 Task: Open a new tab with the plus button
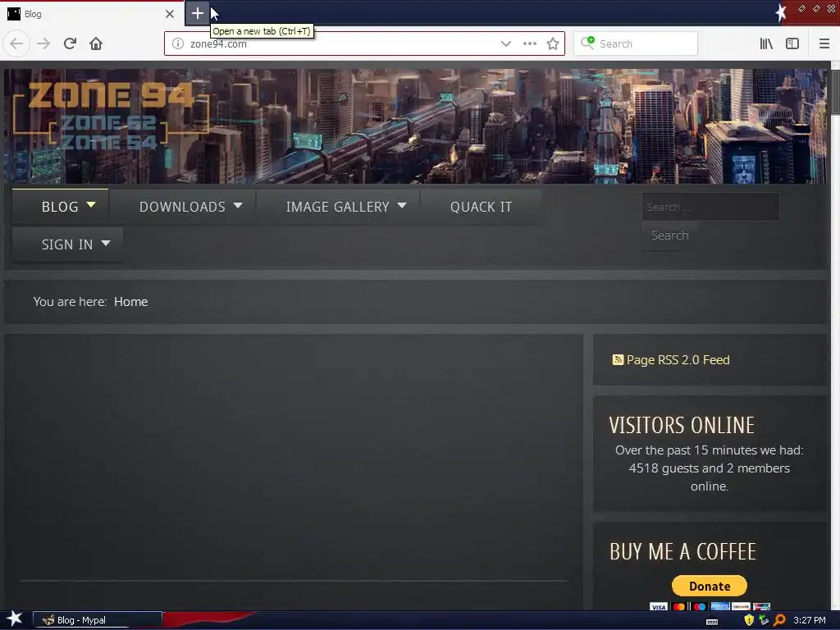click(x=197, y=13)
